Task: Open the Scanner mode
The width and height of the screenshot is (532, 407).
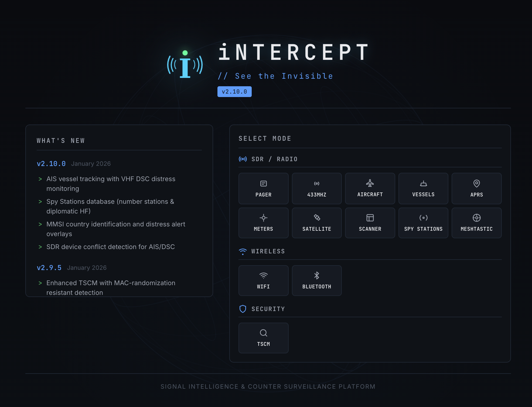Action: (370, 223)
